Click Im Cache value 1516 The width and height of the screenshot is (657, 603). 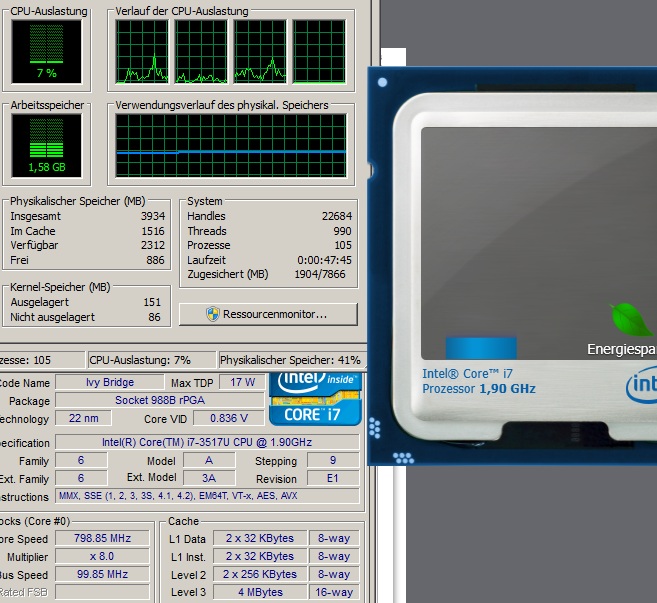coord(153,231)
